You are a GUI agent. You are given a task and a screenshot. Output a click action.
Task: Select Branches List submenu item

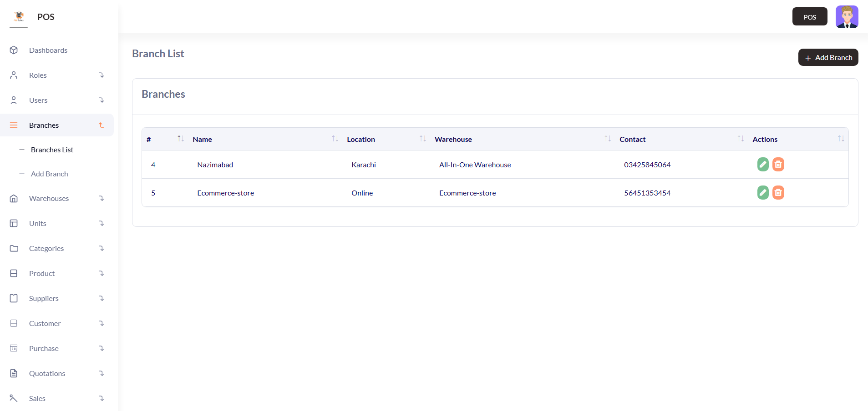click(x=52, y=150)
